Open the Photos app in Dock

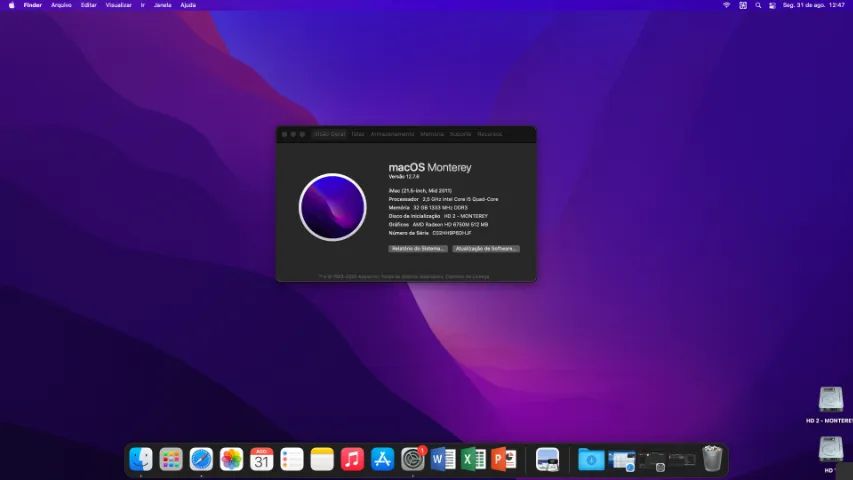[231, 459]
